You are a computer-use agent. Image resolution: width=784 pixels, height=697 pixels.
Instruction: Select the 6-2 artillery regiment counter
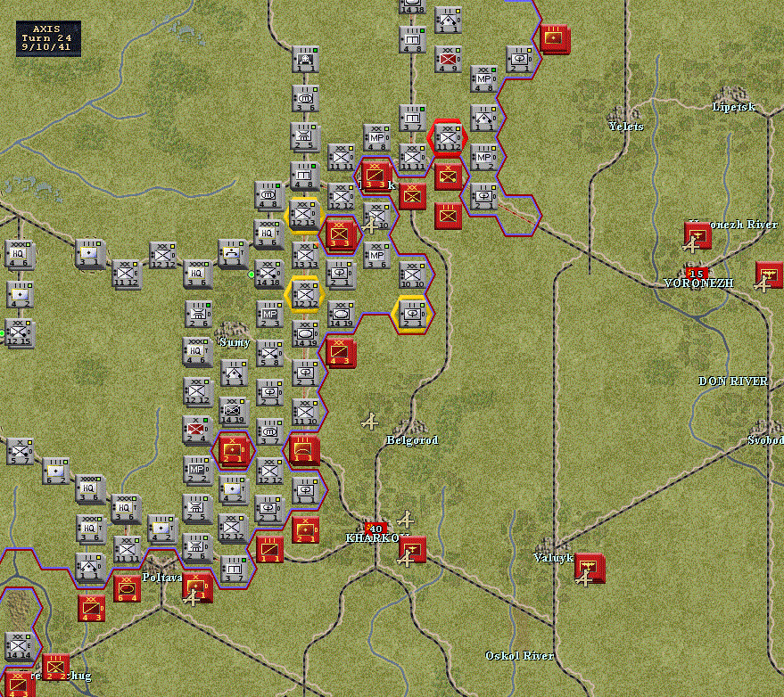[x=55, y=471]
